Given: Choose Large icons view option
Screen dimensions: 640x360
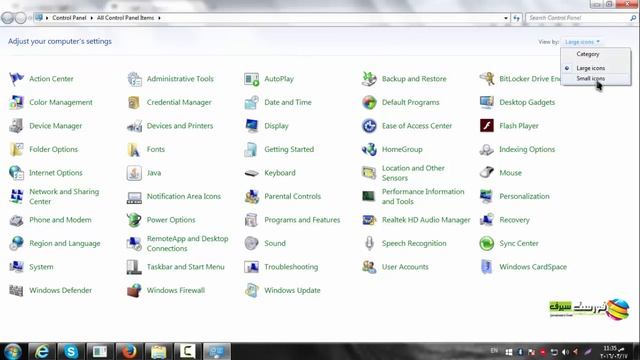Looking at the screenshot, I should 591,68.
